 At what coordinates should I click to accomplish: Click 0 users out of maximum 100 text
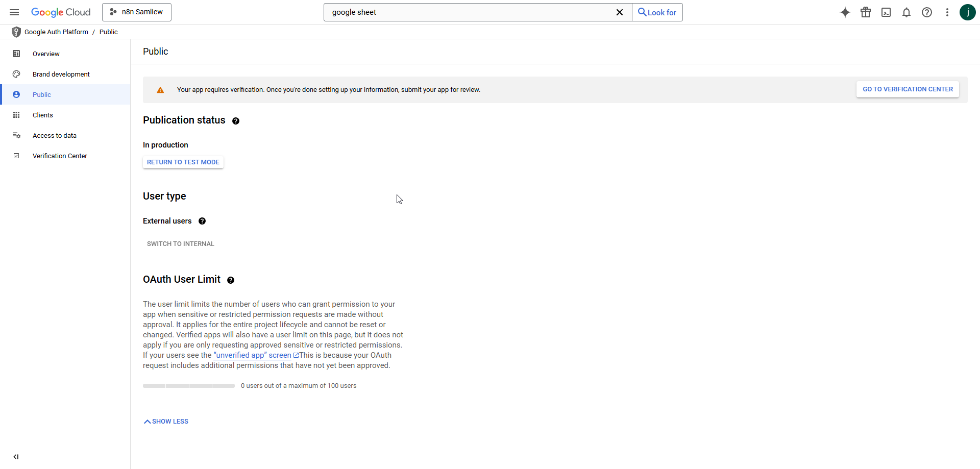point(299,386)
